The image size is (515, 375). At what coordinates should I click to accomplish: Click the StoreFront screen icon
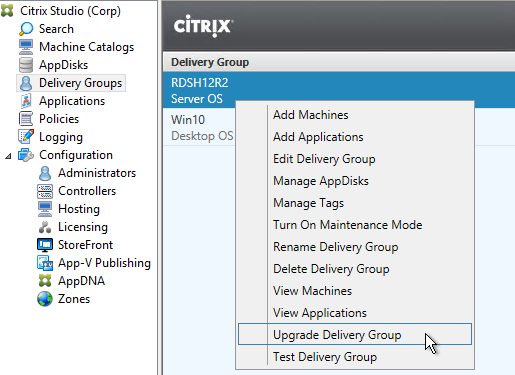(x=45, y=245)
